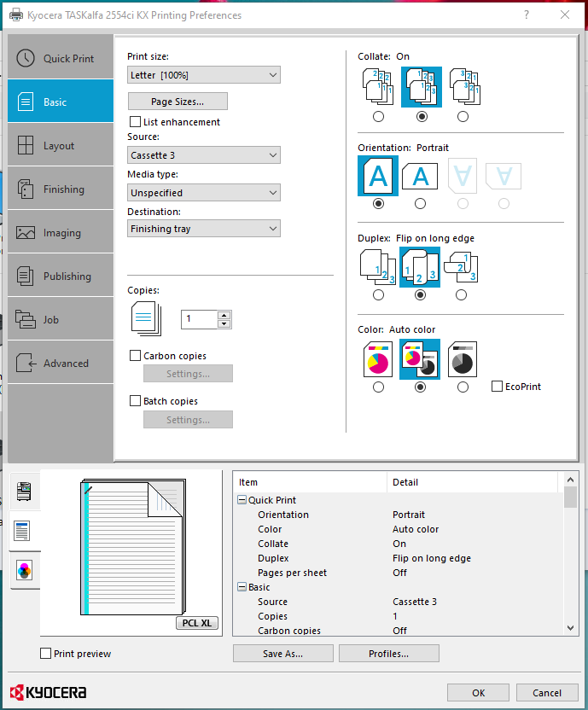Select the black and white radio button

click(x=463, y=387)
